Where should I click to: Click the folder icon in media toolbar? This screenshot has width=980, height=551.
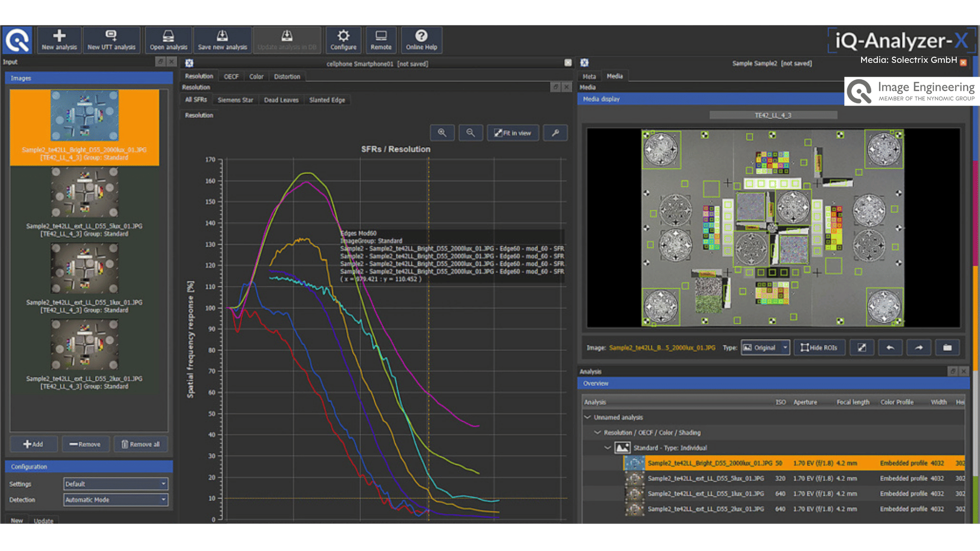(947, 347)
